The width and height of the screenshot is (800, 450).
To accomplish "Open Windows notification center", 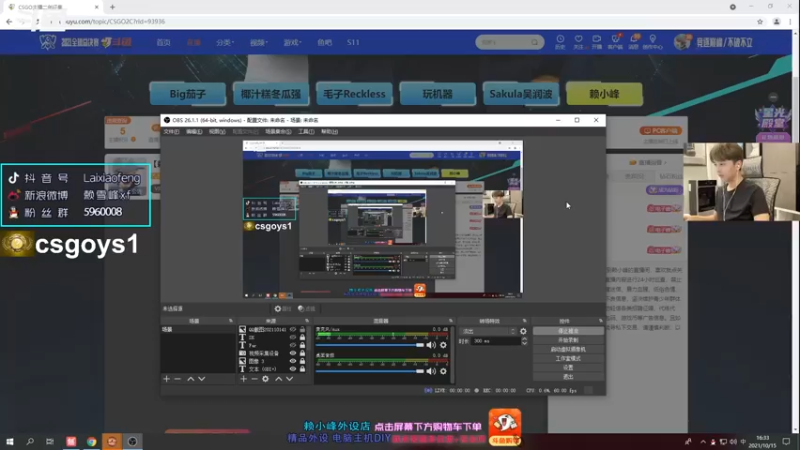I will (x=786, y=441).
